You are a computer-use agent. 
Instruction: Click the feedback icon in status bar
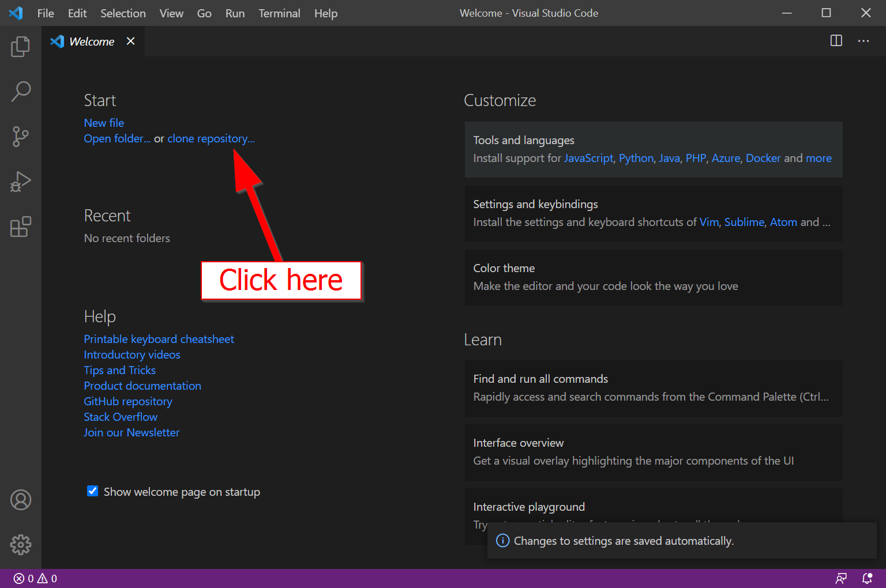(842, 578)
